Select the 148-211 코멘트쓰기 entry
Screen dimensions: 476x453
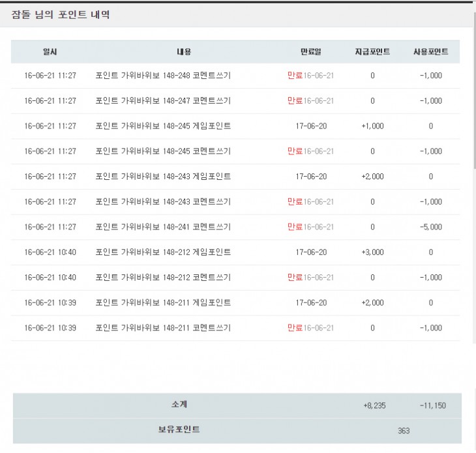(x=162, y=328)
